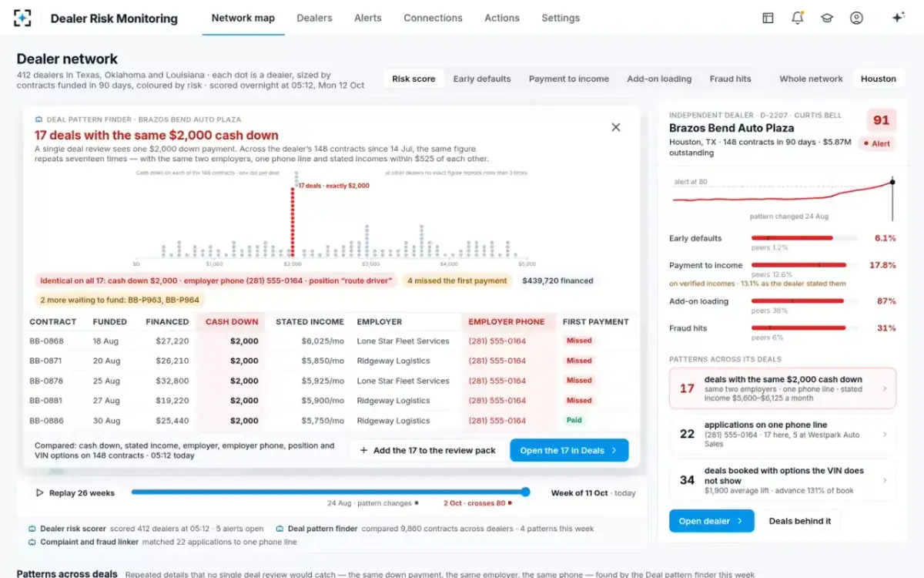Open the AI sparkle assistant icon
This screenshot has width=924, height=578.
(897, 18)
